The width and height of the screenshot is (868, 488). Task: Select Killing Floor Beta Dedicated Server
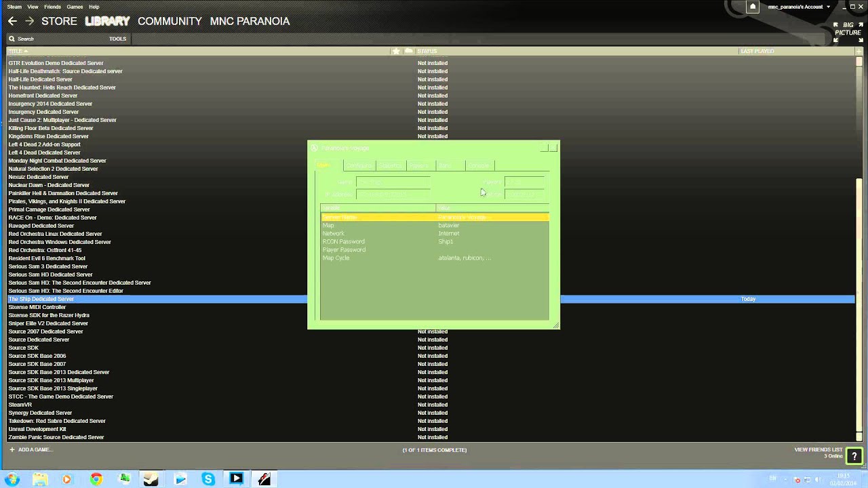click(51, 128)
